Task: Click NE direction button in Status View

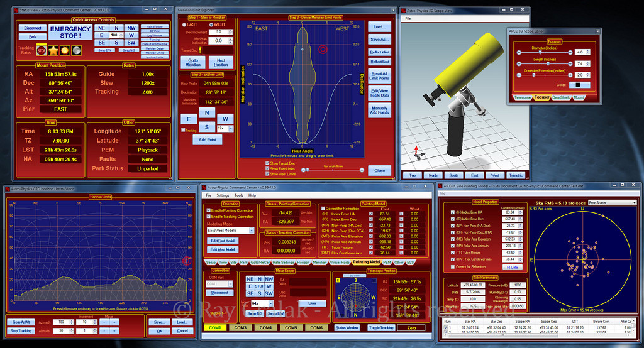Action: pos(101,28)
